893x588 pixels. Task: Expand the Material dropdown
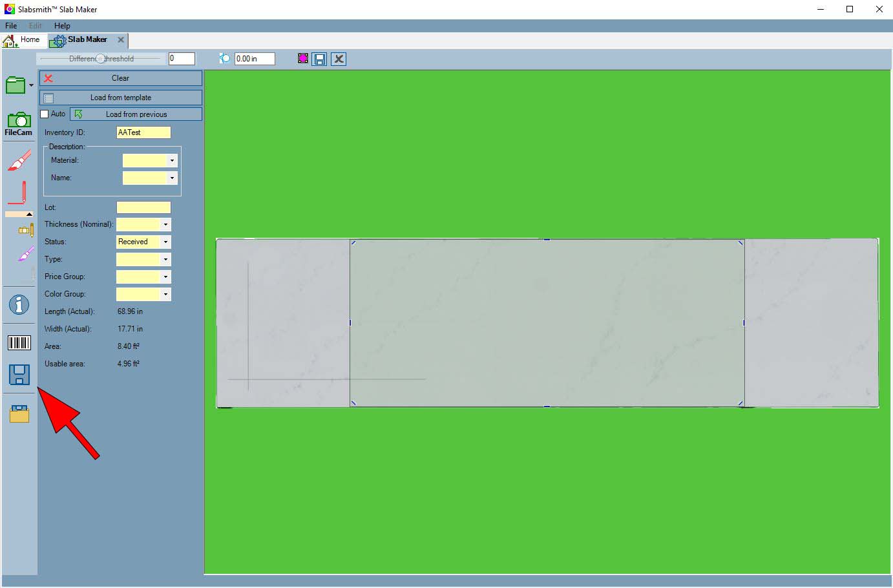point(172,160)
